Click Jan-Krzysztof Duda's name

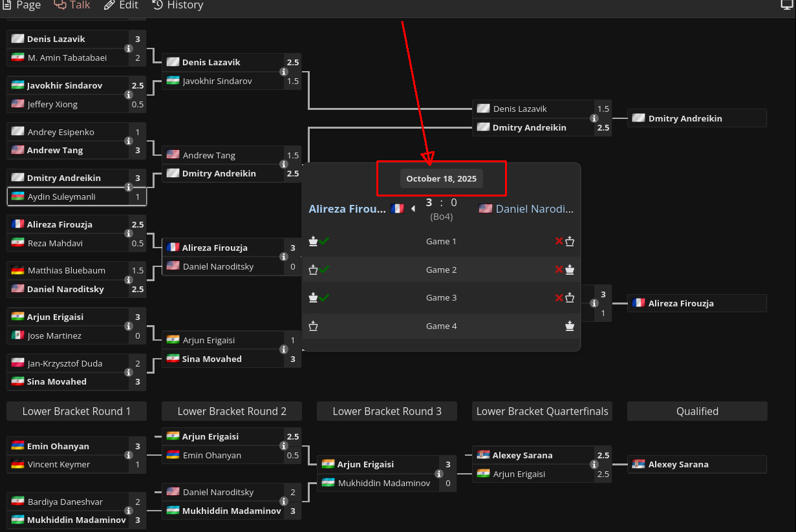pos(65,363)
